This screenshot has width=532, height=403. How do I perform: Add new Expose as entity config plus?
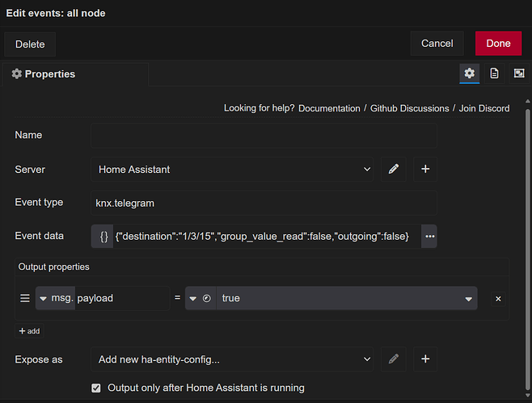426,359
